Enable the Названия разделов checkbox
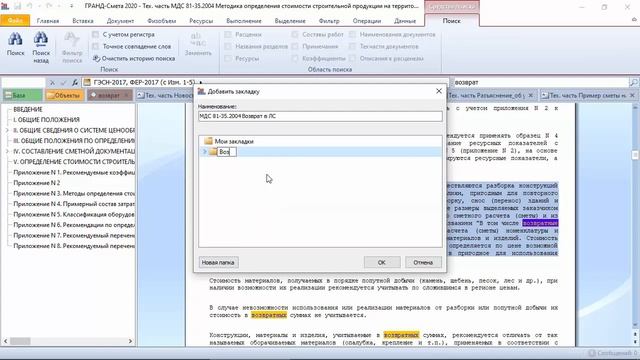 coord(228,46)
